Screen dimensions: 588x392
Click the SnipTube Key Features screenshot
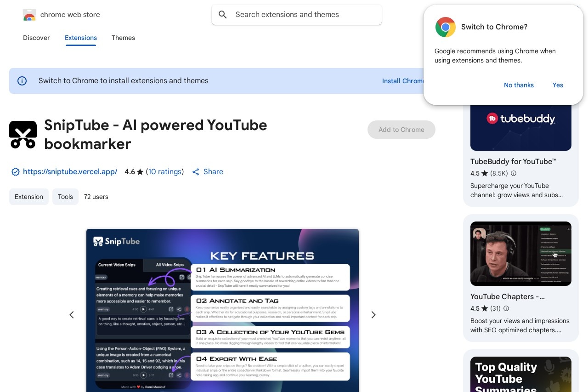point(222,310)
